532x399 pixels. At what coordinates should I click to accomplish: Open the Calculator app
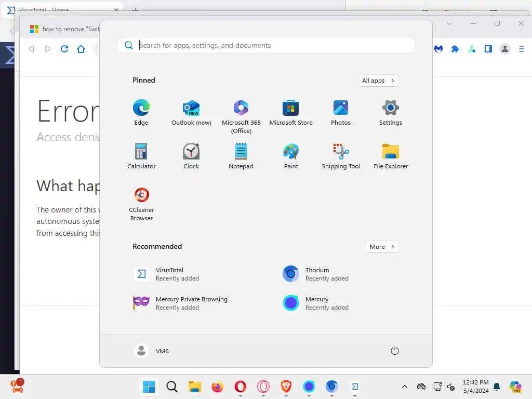click(141, 156)
